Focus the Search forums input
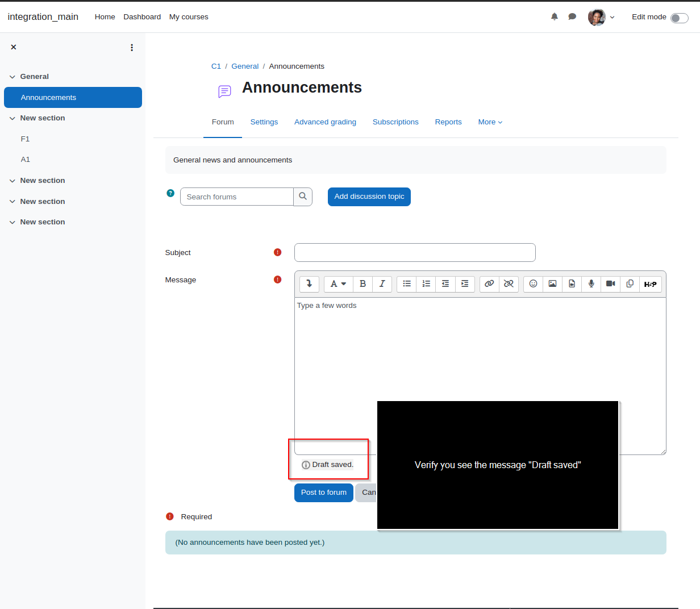This screenshot has height=609, width=700. tap(237, 197)
